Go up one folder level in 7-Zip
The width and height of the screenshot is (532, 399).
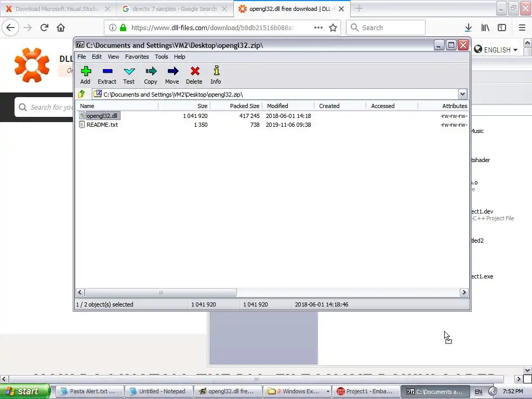point(82,94)
